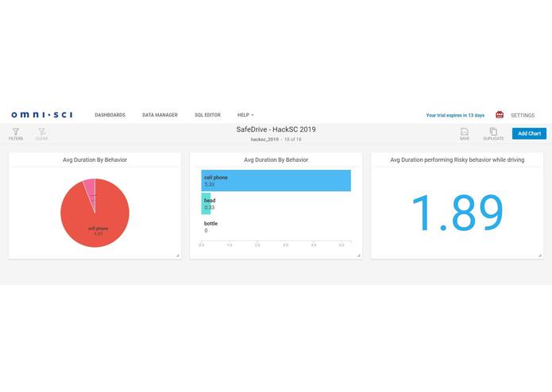Click the blue cell phone bar
The width and height of the screenshot is (552, 392).
coord(276,181)
